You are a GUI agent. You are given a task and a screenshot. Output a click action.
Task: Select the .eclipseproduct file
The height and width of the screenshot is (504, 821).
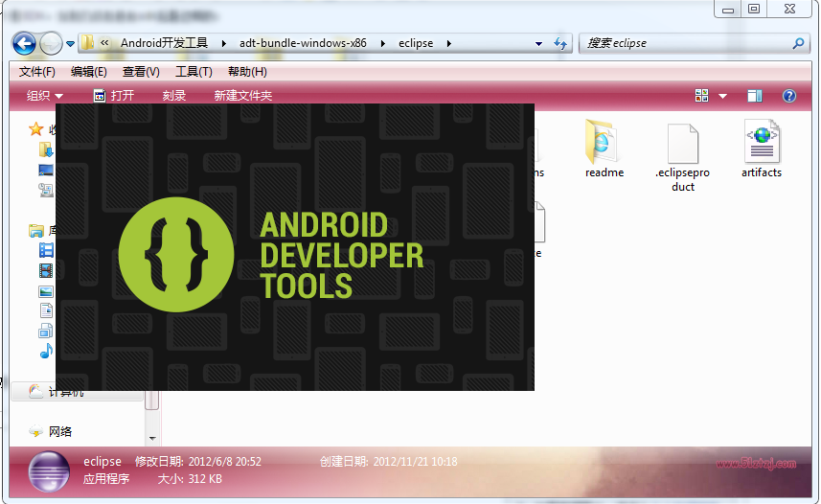(683, 158)
